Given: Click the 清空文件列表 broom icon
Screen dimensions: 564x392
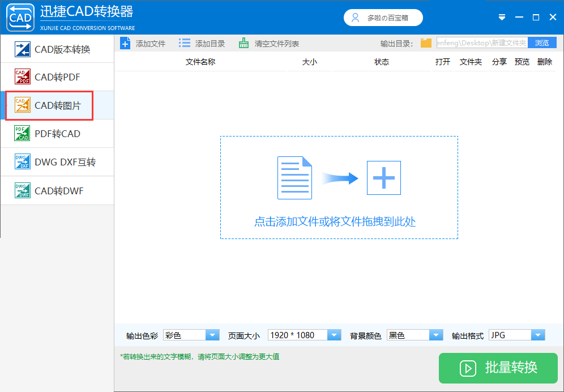Looking at the screenshot, I should (244, 44).
